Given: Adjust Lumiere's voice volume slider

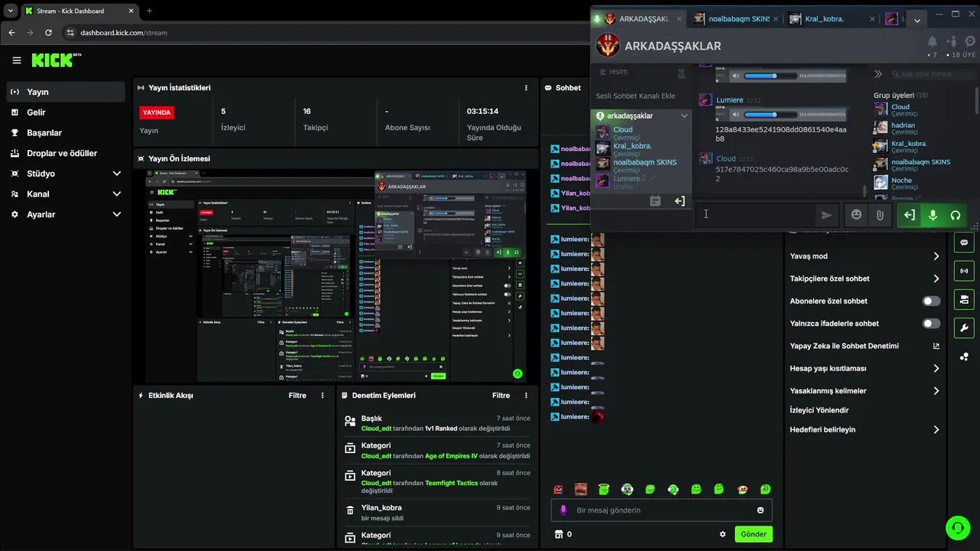Looking at the screenshot, I should tap(771, 115).
